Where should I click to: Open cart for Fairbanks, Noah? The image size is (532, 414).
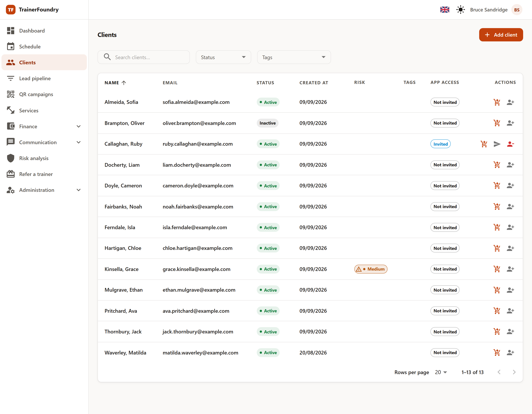tap(497, 207)
